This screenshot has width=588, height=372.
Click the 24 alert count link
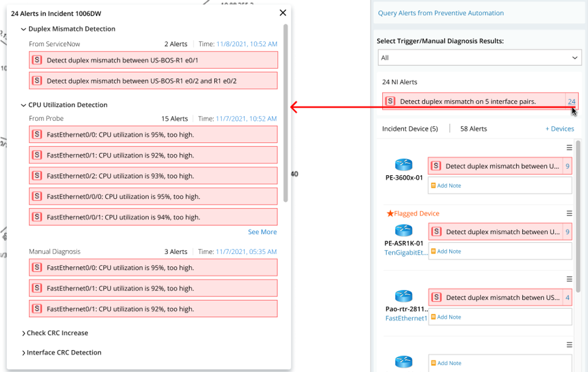click(571, 102)
